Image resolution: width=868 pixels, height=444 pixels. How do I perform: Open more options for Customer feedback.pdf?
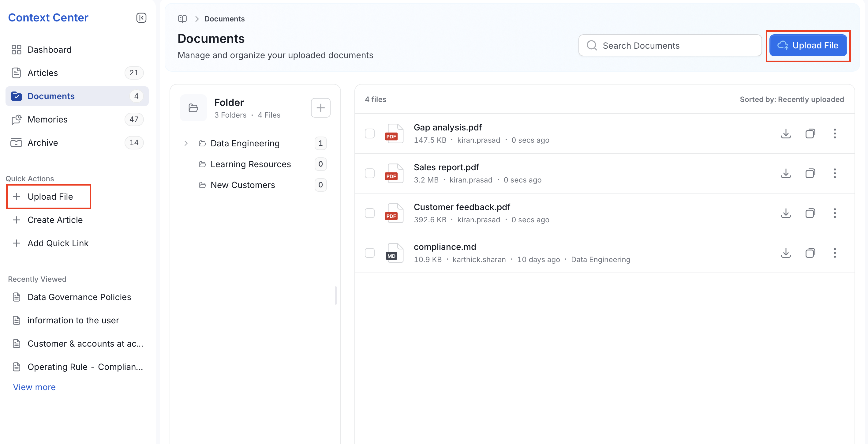tap(835, 213)
